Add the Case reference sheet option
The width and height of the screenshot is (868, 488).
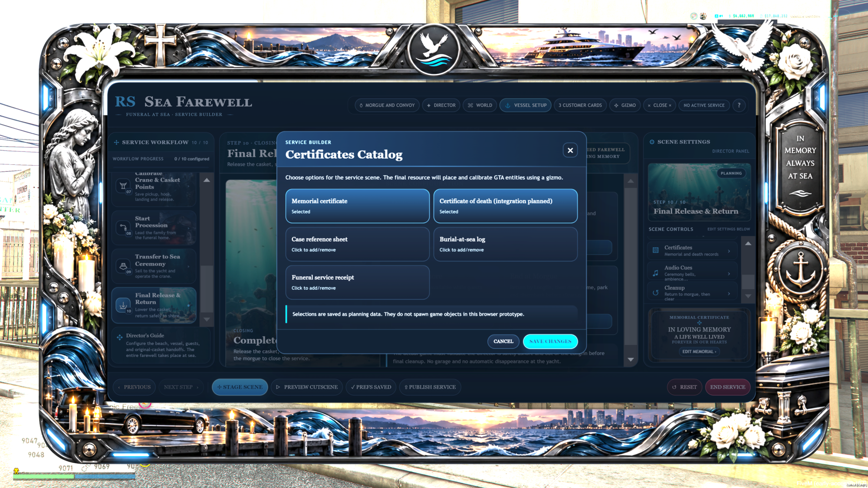[x=357, y=244]
